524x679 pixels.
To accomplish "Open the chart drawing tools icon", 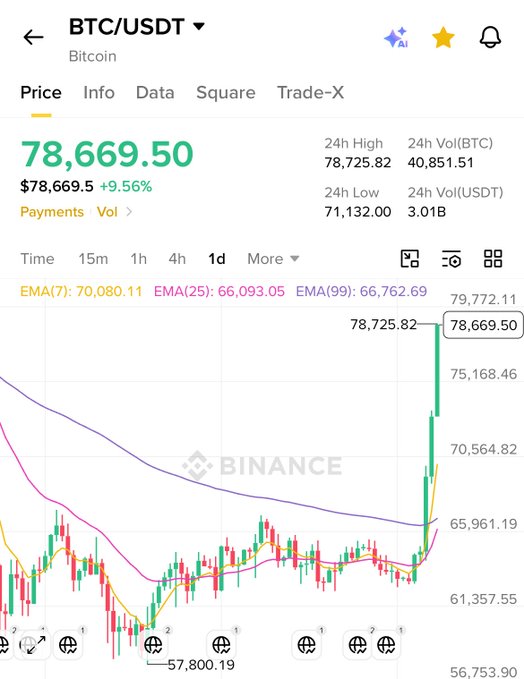I will coord(410,259).
